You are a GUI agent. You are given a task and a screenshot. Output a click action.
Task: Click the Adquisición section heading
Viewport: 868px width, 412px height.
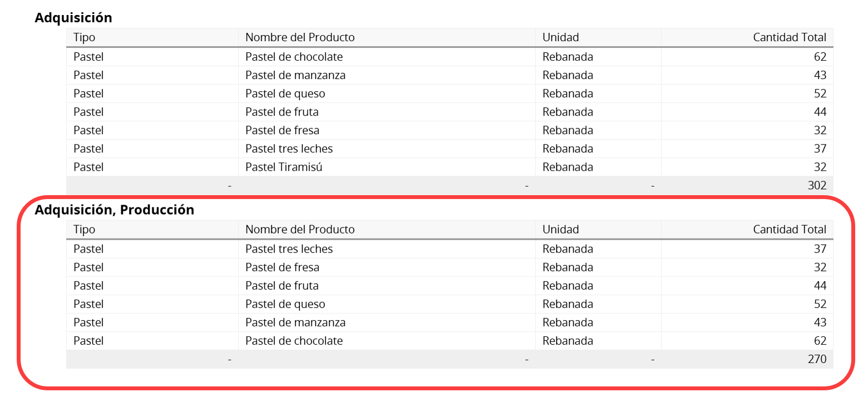tap(73, 18)
